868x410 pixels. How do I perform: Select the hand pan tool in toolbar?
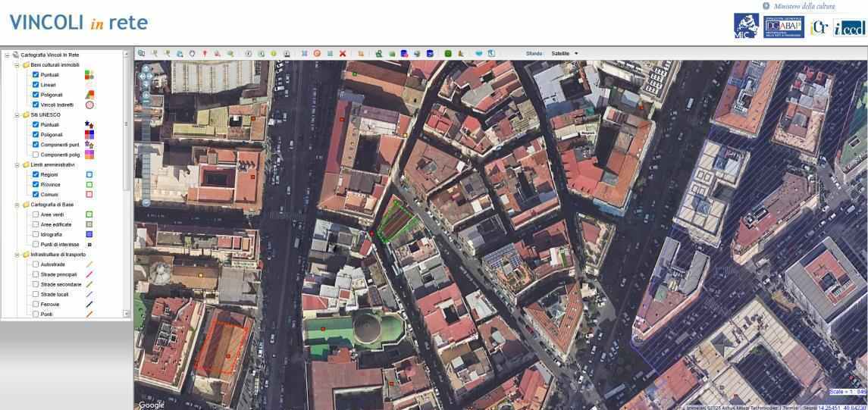click(192, 54)
